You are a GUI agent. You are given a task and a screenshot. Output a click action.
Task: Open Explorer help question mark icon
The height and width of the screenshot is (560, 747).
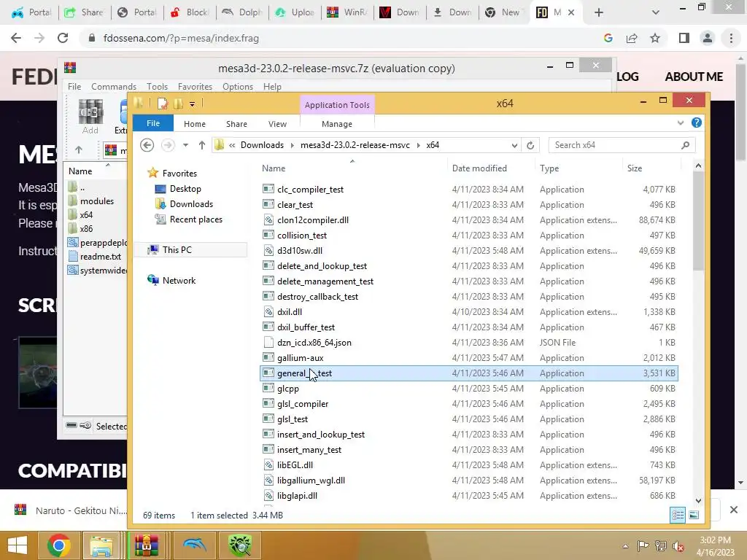tap(697, 122)
